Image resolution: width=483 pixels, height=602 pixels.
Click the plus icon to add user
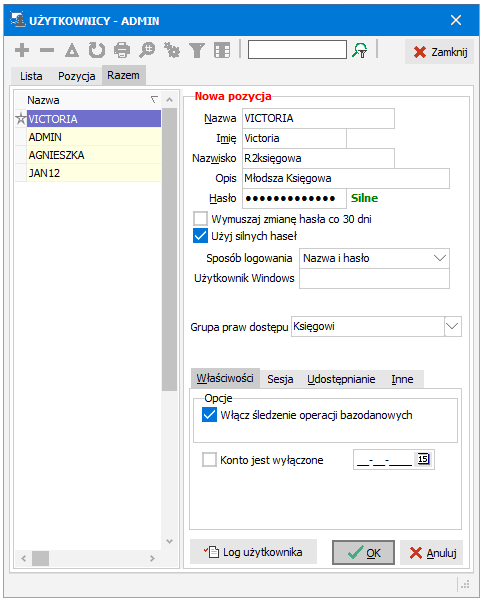pos(22,50)
